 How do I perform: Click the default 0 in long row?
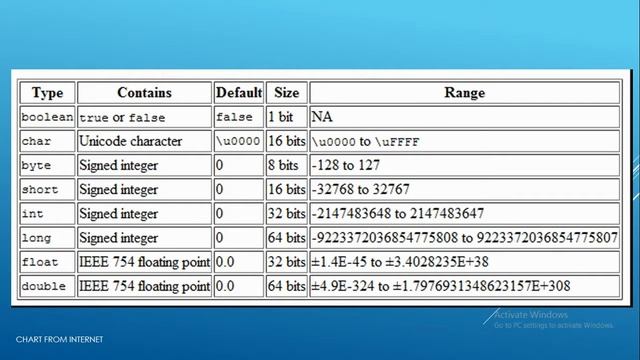click(x=239, y=238)
